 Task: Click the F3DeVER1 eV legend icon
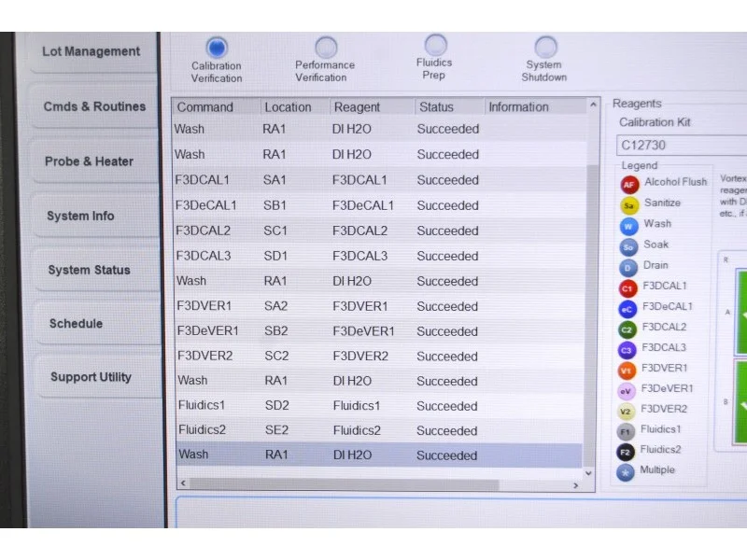pos(626,391)
